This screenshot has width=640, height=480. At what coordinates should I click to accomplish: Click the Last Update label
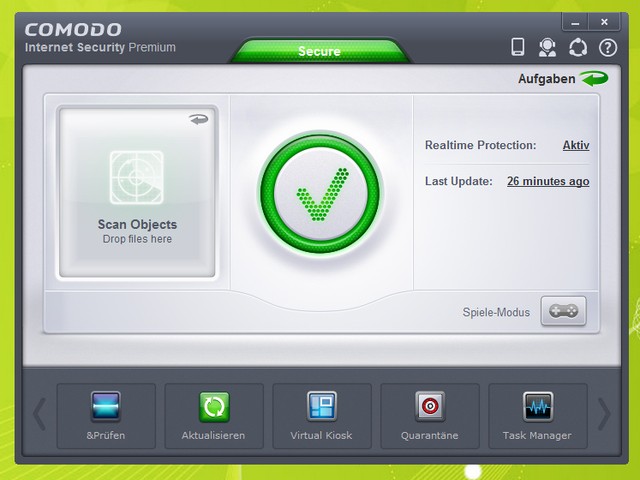(x=459, y=181)
